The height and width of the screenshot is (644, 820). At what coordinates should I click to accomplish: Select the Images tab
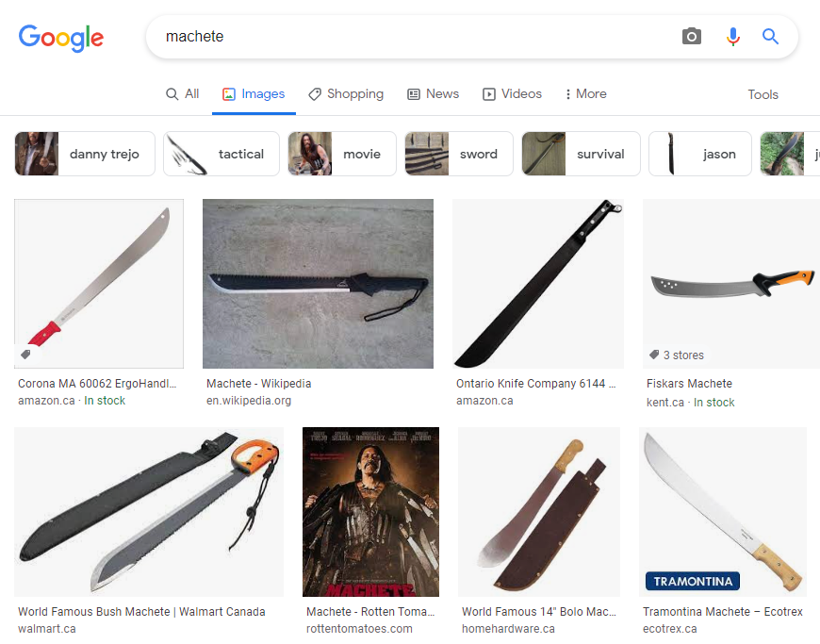pos(254,94)
